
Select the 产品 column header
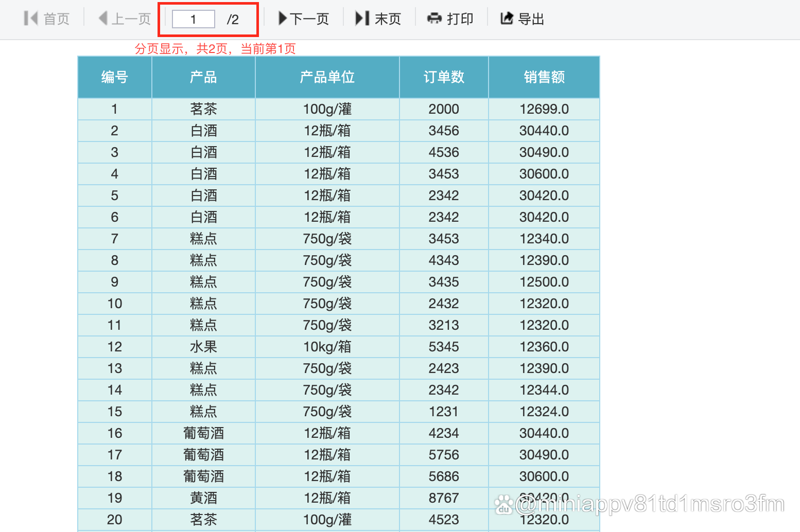tap(203, 77)
